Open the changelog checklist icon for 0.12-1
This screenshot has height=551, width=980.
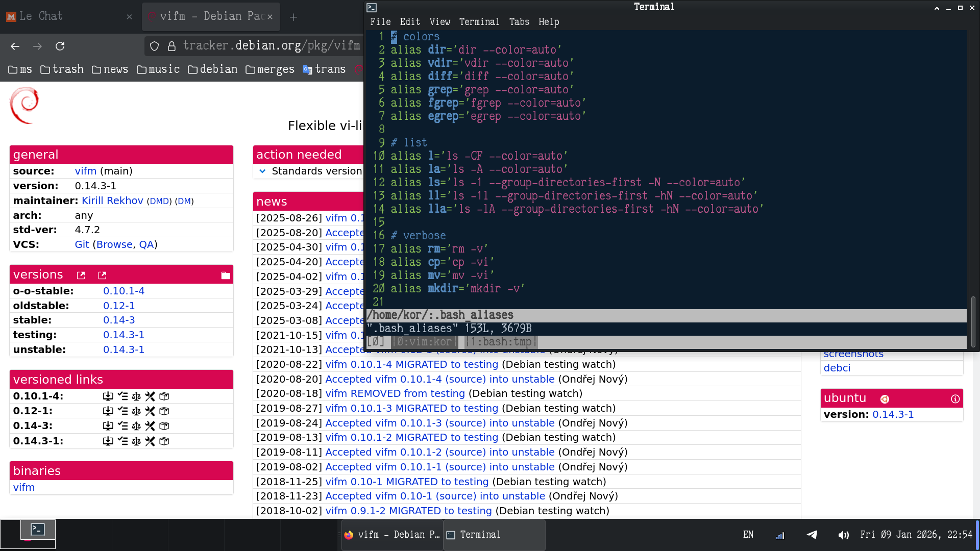[122, 411]
